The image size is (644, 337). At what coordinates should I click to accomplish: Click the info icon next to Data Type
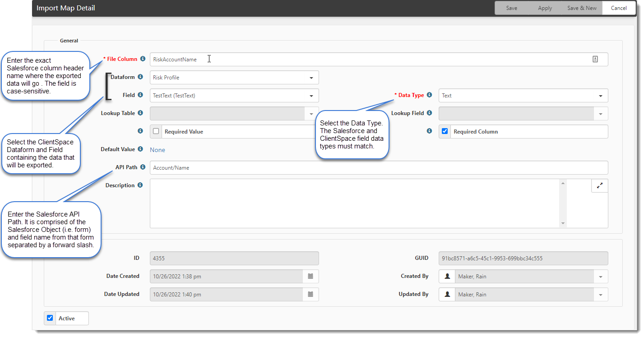pyautogui.click(x=429, y=95)
